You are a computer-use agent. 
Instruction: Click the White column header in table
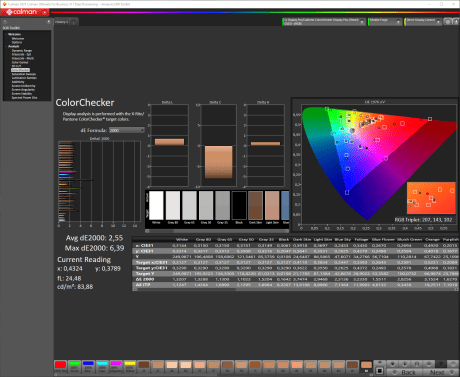coord(182,239)
